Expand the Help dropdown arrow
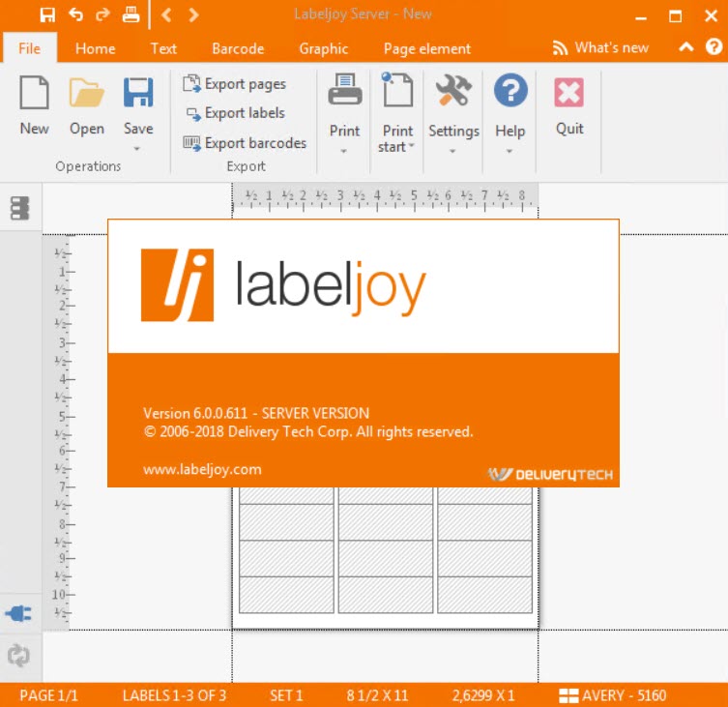 (x=510, y=151)
